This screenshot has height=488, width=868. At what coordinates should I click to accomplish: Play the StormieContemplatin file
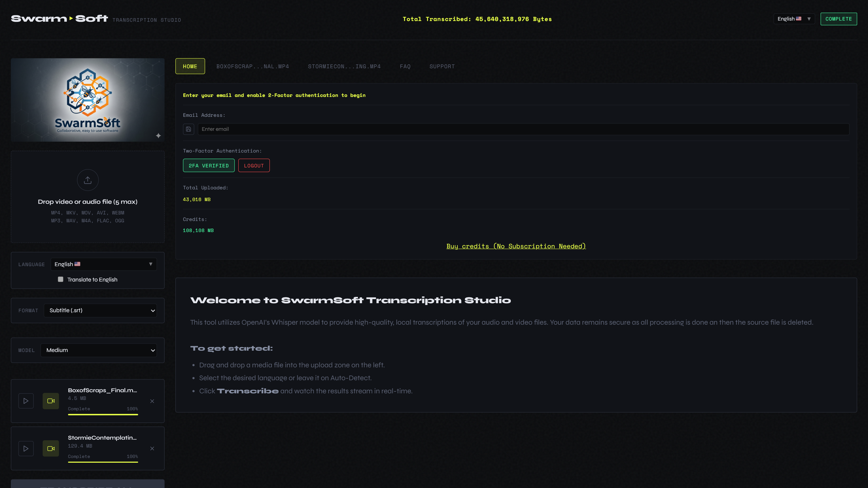tap(26, 448)
